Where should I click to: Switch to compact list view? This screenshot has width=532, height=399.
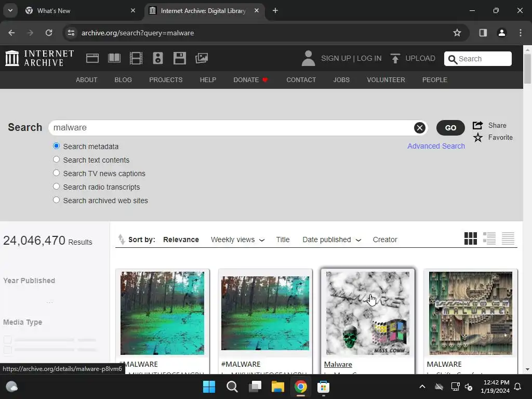[508, 238]
